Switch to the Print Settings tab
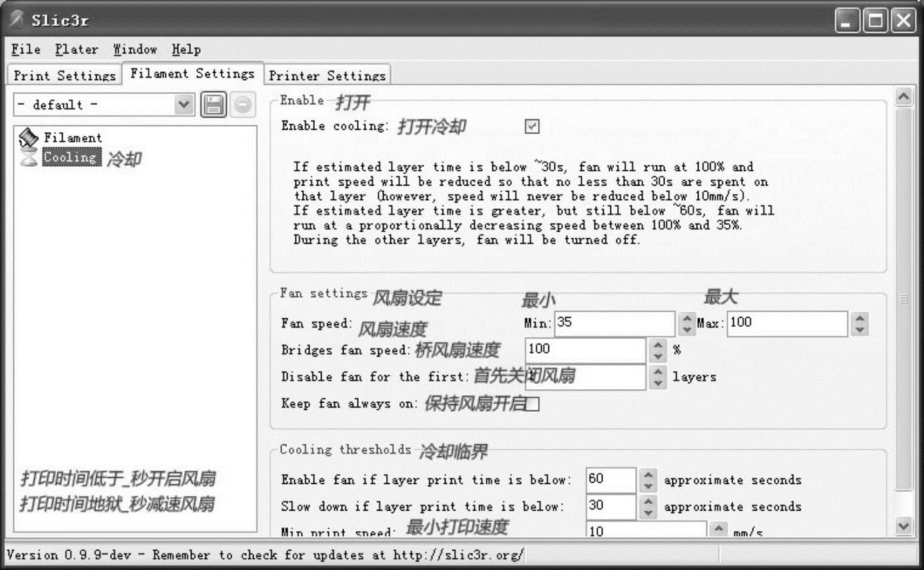 click(65, 75)
